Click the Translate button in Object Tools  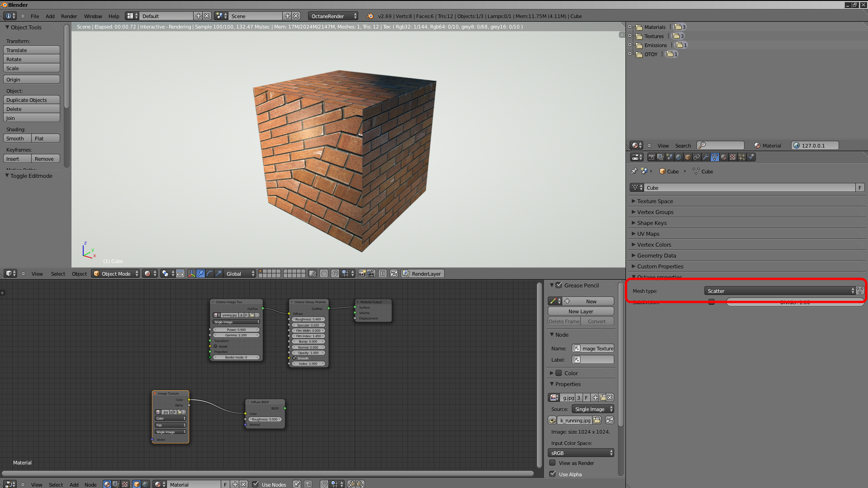(32, 50)
